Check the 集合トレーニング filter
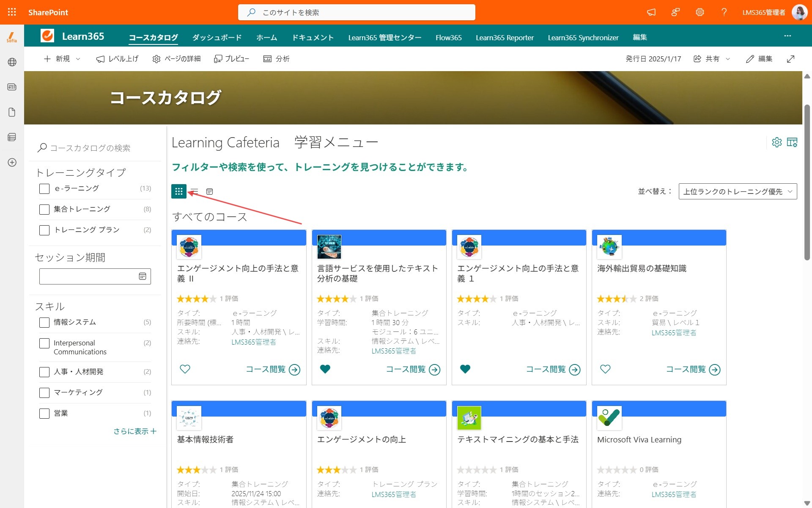 point(44,210)
